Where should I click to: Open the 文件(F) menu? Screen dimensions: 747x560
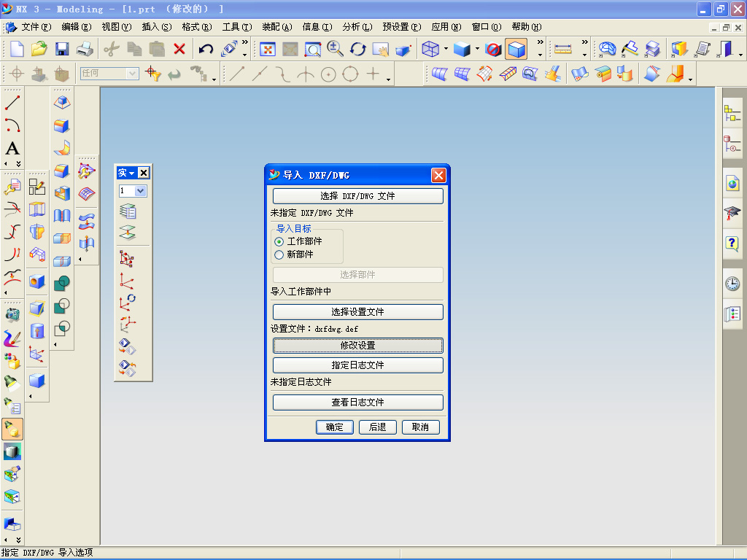(36, 27)
